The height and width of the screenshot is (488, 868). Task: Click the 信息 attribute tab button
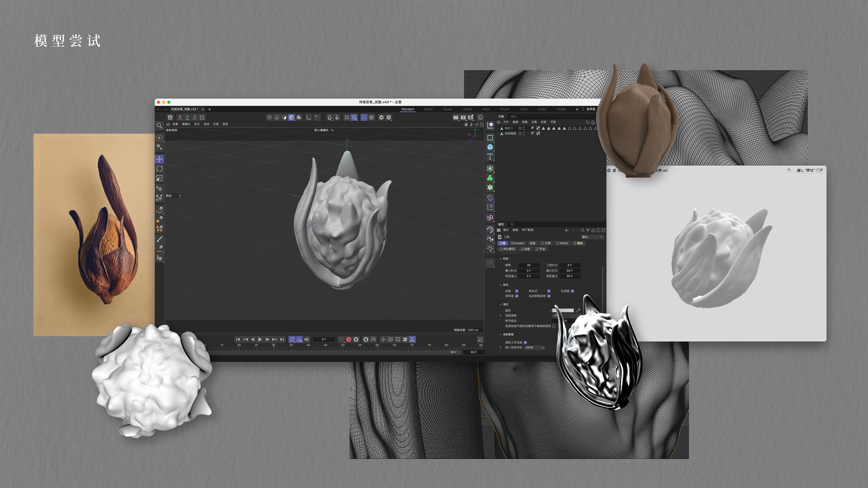[532, 243]
